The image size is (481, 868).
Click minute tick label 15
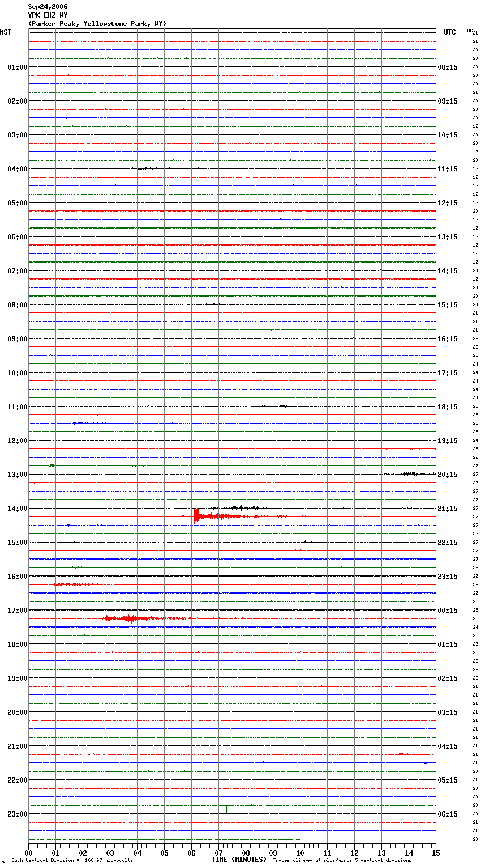[436, 853]
